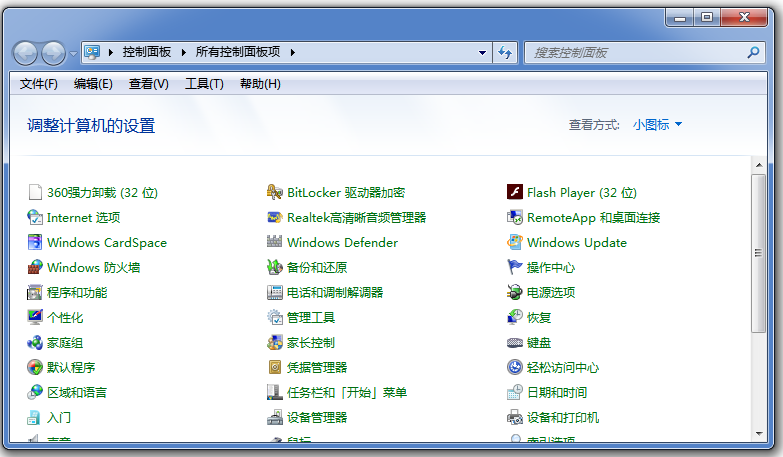Click the search magnifier icon

(754, 52)
